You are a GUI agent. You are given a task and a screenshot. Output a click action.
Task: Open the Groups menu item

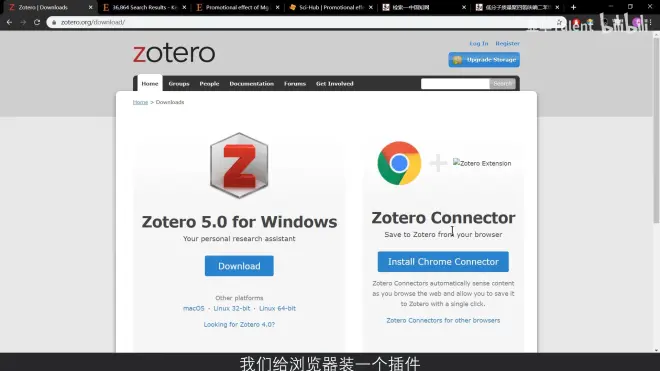(x=179, y=83)
